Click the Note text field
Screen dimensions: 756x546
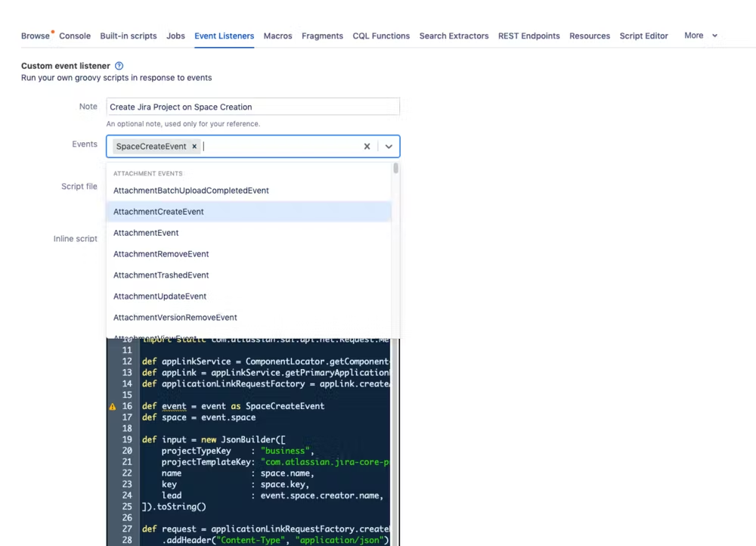point(253,107)
